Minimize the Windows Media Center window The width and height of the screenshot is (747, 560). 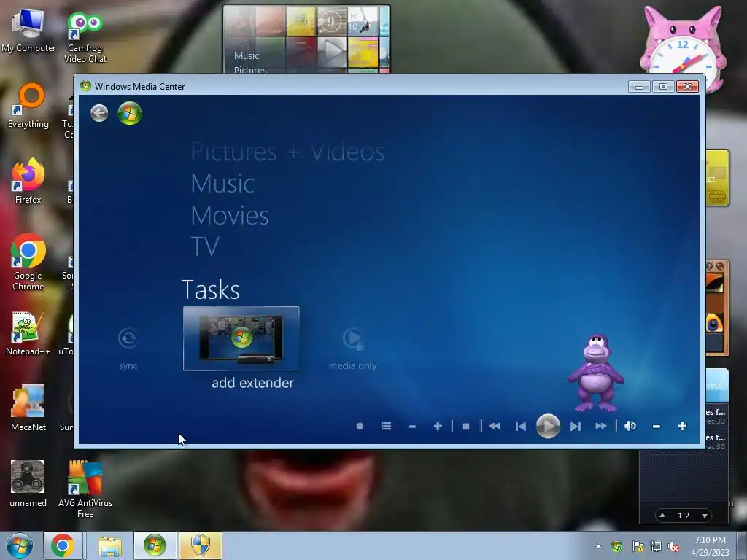pyautogui.click(x=639, y=86)
